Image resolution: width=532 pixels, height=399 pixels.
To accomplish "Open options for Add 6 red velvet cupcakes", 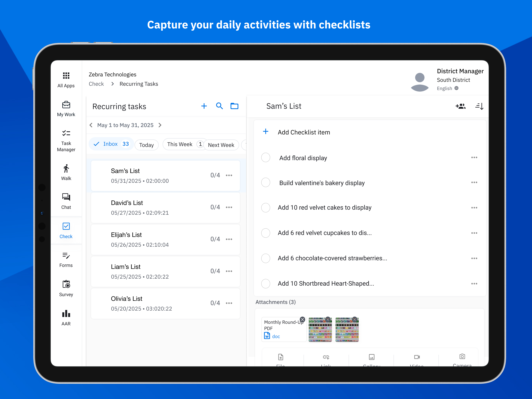I will coord(474,233).
